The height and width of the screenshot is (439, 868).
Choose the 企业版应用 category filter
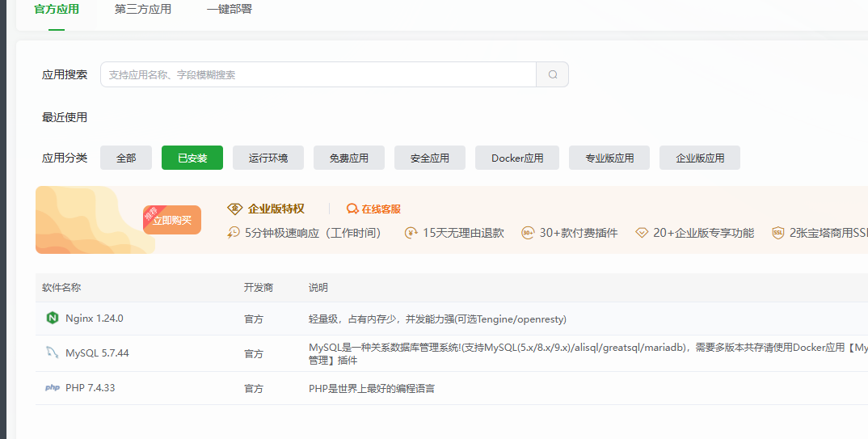tap(700, 158)
